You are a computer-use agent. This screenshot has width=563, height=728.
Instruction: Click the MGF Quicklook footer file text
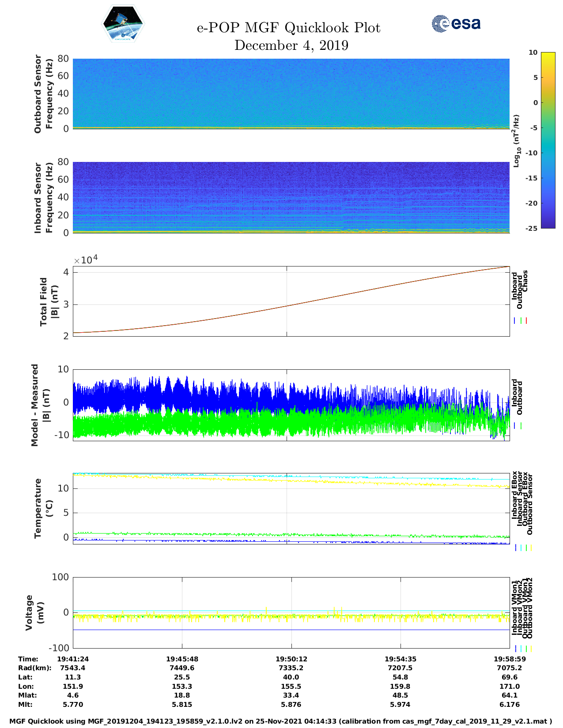281,721
